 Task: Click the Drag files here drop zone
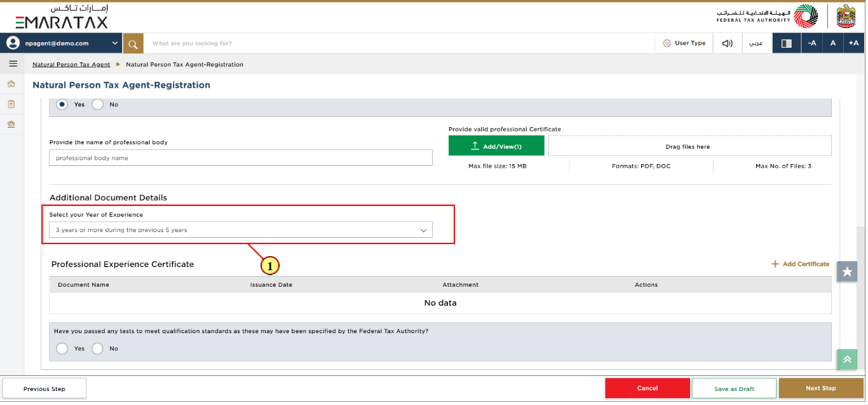(689, 146)
